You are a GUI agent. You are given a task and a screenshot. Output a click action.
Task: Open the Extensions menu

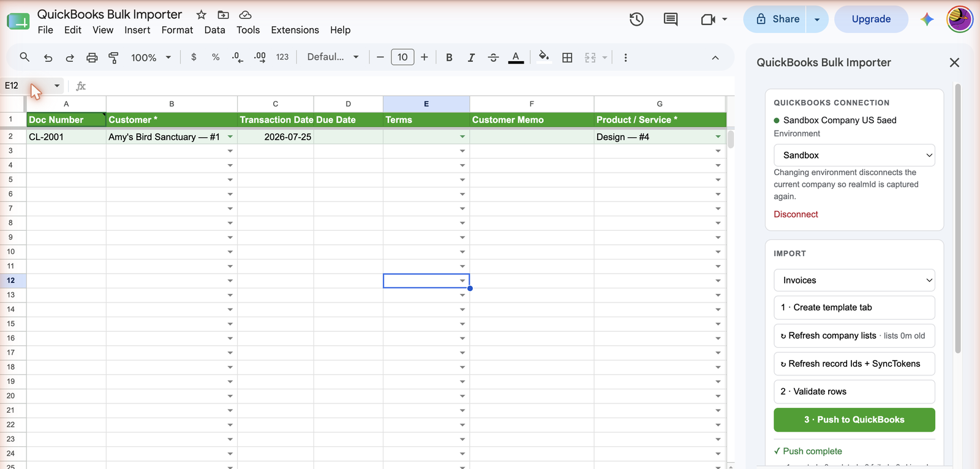coord(295,30)
